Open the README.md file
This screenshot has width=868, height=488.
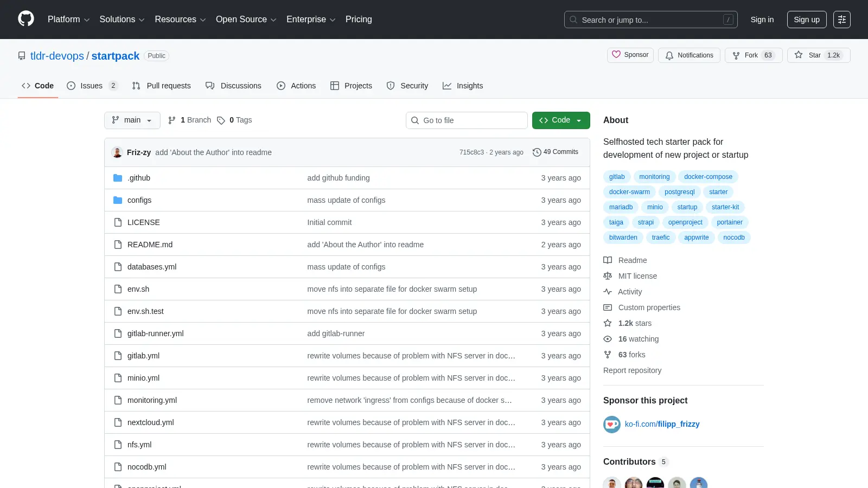tap(150, 245)
